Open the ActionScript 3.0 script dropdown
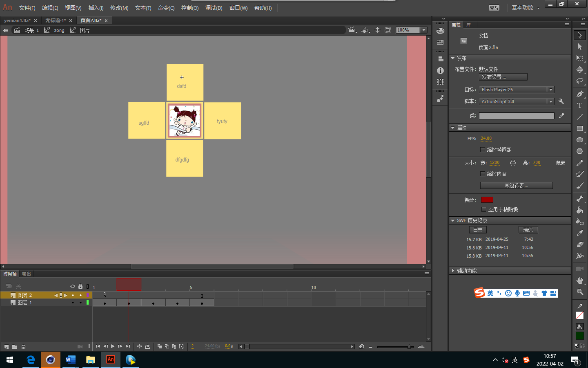 (516, 101)
